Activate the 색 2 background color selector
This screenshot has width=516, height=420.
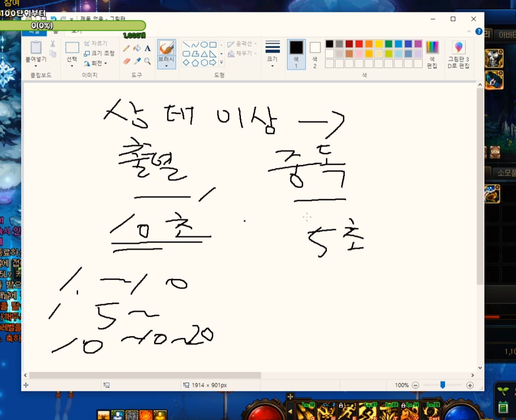point(315,54)
